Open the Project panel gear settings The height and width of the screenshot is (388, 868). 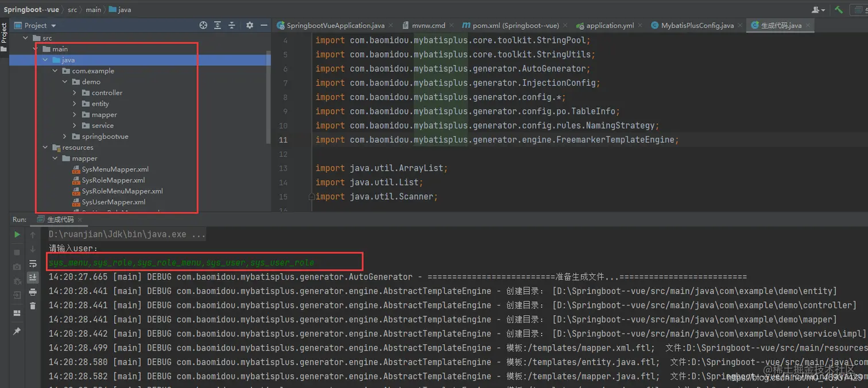pos(249,25)
